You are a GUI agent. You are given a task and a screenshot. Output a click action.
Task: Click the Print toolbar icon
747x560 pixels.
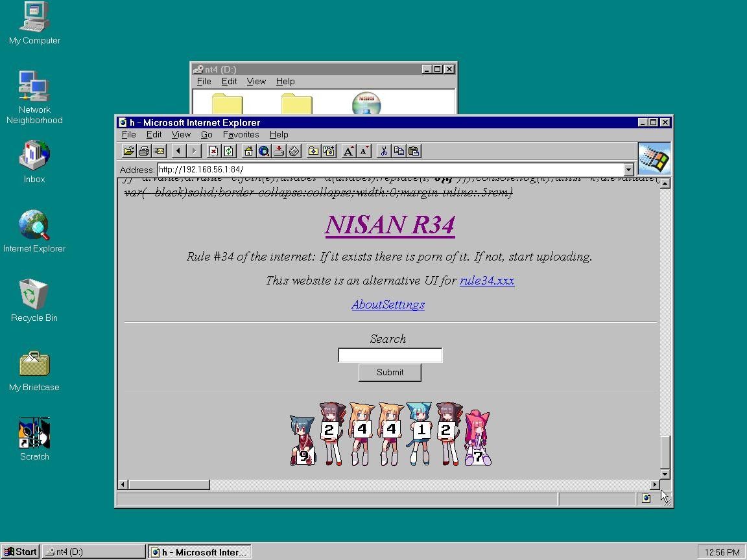click(x=143, y=152)
